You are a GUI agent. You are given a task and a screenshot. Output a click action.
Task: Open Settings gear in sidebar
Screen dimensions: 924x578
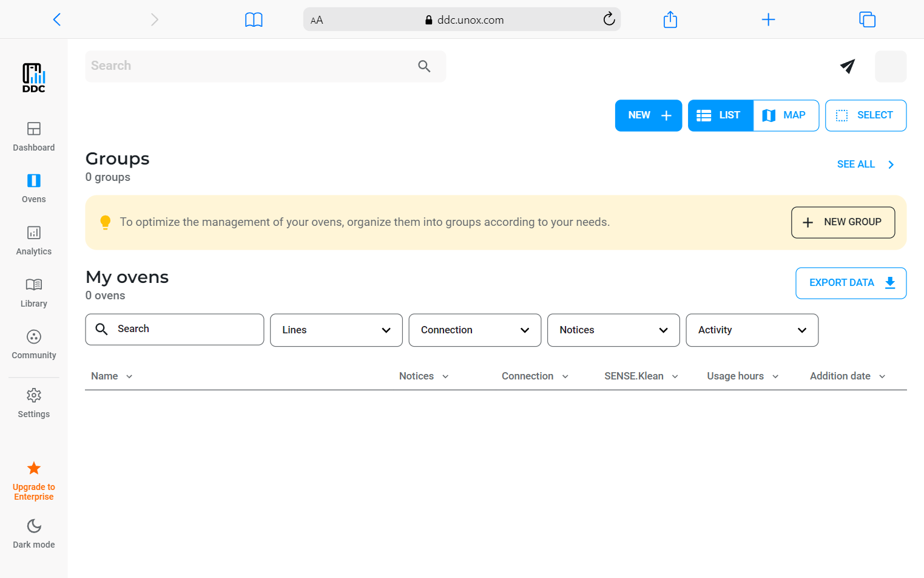click(x=34, y=396)
